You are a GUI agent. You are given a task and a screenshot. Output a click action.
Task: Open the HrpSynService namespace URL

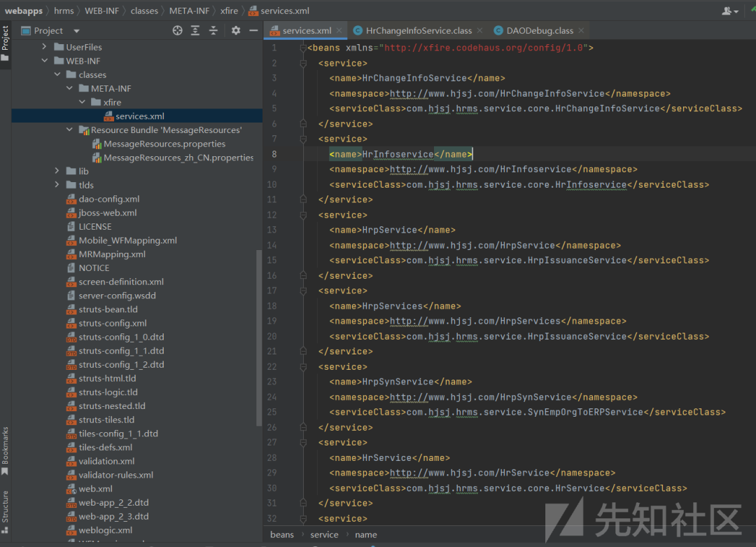coord(481,397)
